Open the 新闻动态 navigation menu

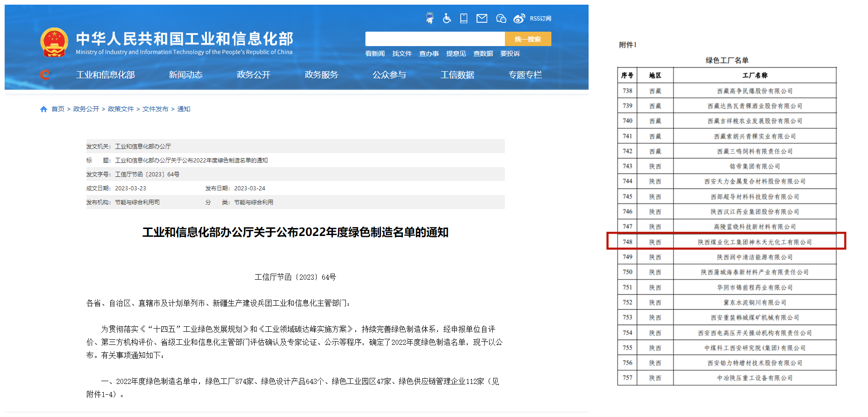coord(186,75)
